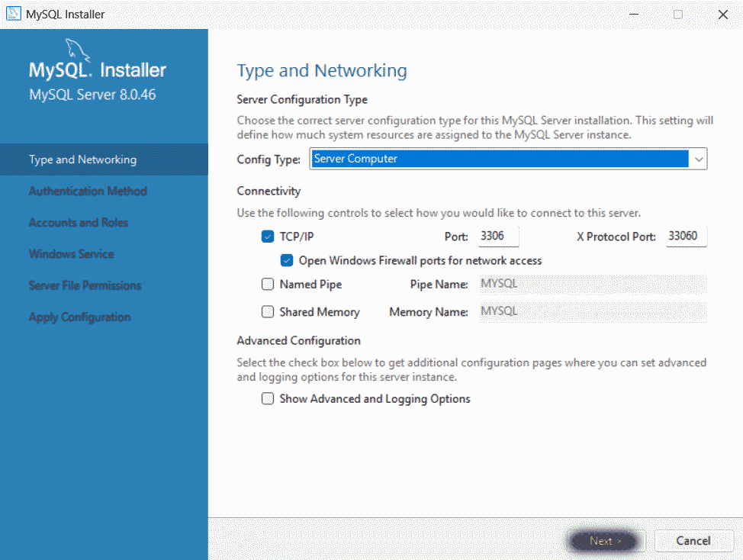Viewport: 743px width, 560px height.
Task: Click the Pipe Name field
Action: coord(593,284)
